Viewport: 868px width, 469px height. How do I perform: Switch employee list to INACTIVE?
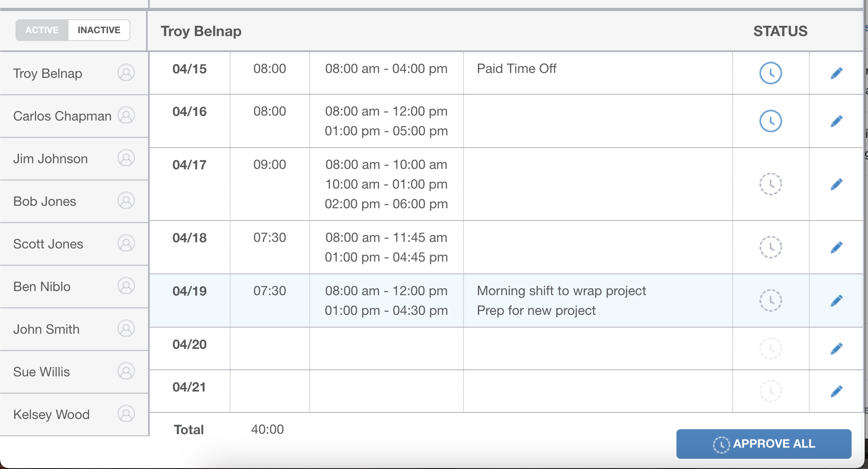coord(99,30)
